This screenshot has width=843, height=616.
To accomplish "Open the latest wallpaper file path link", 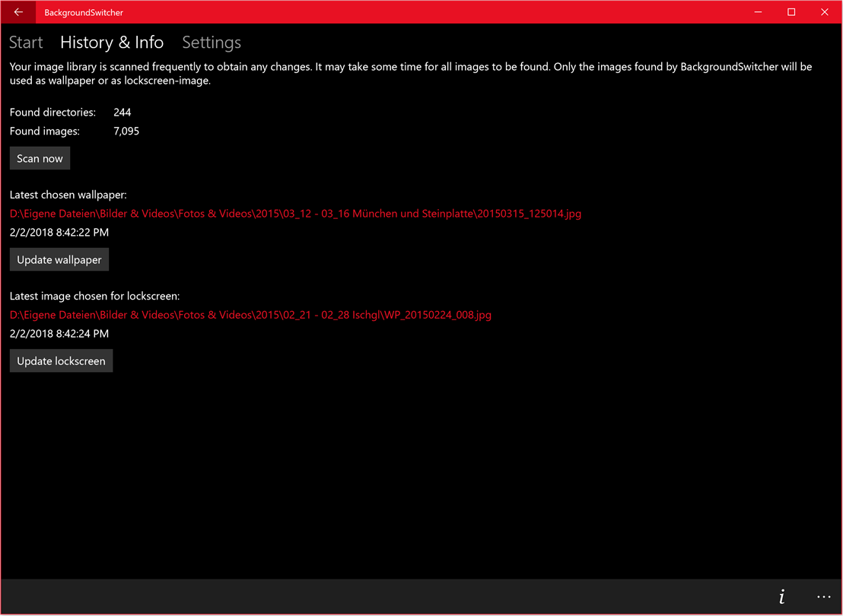I will (295, 214).
